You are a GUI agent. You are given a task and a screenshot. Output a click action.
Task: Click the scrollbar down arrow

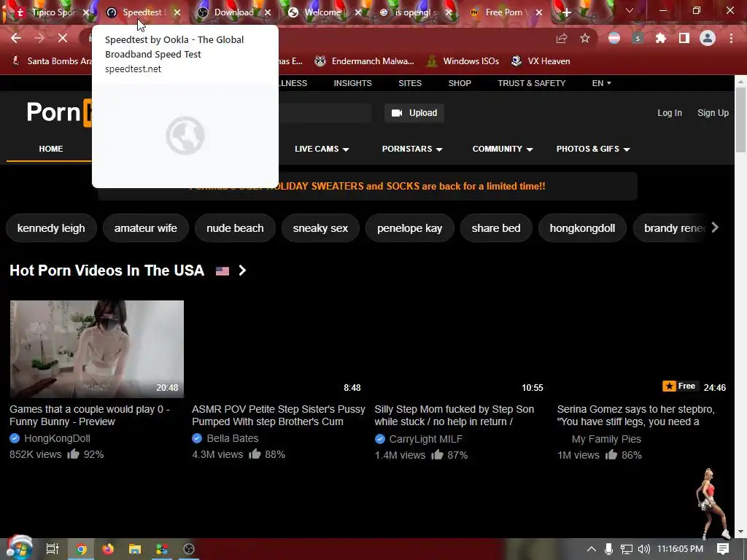point(740,532)
